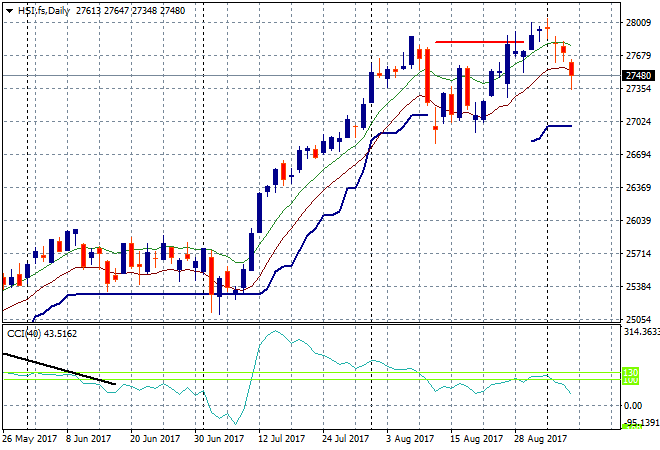Click the CCI 130 level label
Image resolution: width=660 pixels, height=450 pixels.
click(630, 373)
